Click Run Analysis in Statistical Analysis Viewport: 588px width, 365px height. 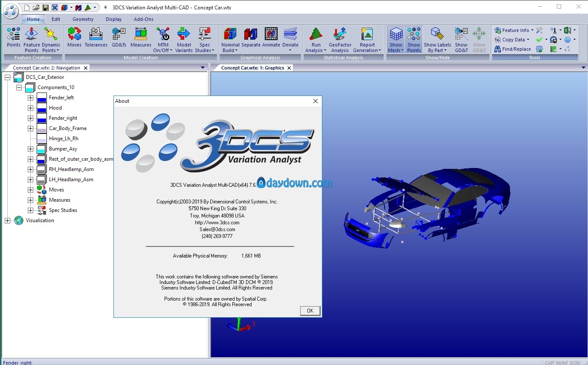click(x=316, y=40)
